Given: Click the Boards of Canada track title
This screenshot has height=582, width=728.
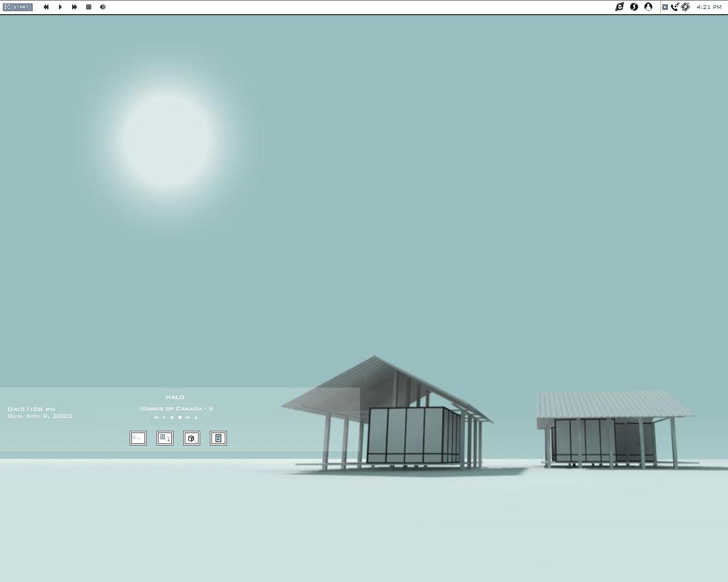Looking at the screenshot, I should click(176, 409).
